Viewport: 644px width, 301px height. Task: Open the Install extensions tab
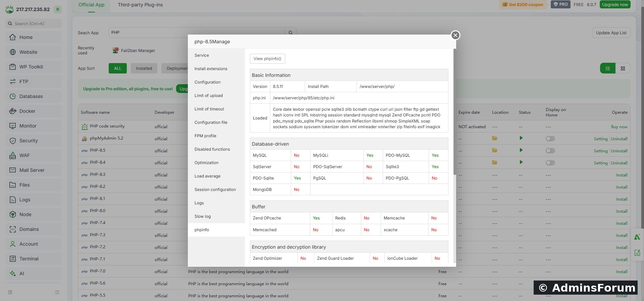click(216, 69)
